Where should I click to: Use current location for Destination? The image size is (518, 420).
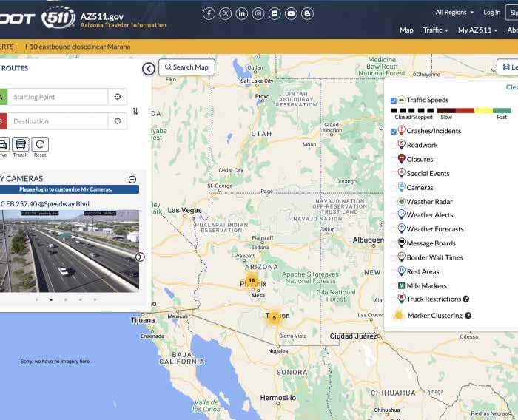tap(118, 121)
